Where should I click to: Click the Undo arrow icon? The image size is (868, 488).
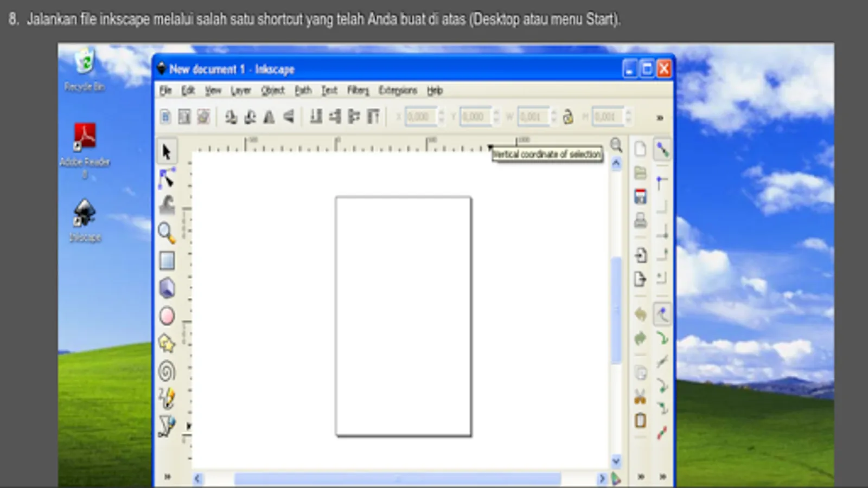640,314
